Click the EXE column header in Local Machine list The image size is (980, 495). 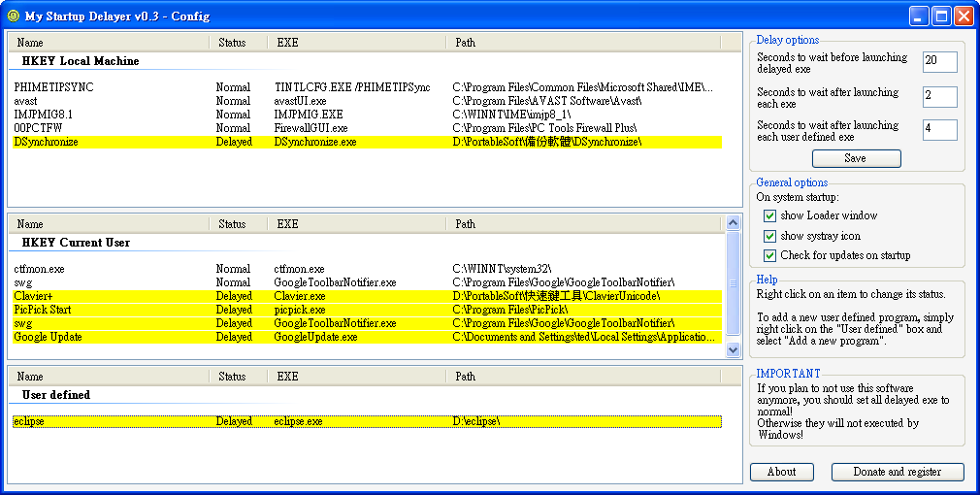coord(357,43)
